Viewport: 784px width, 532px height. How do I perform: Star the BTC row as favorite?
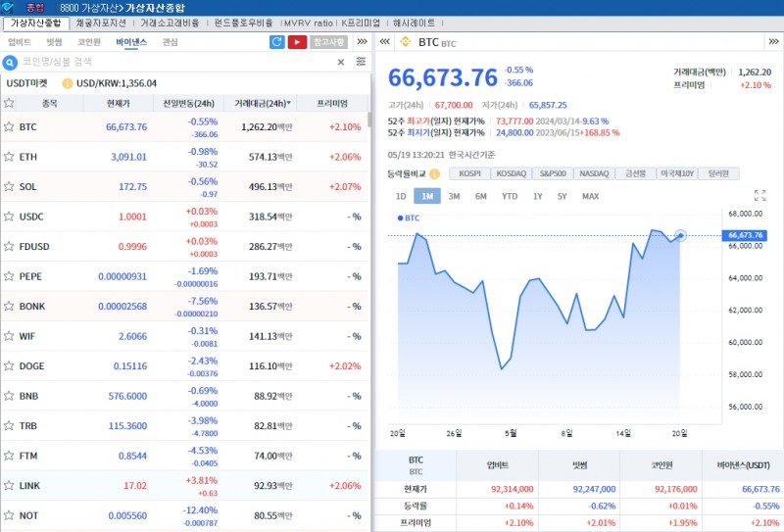pos(9,126)
